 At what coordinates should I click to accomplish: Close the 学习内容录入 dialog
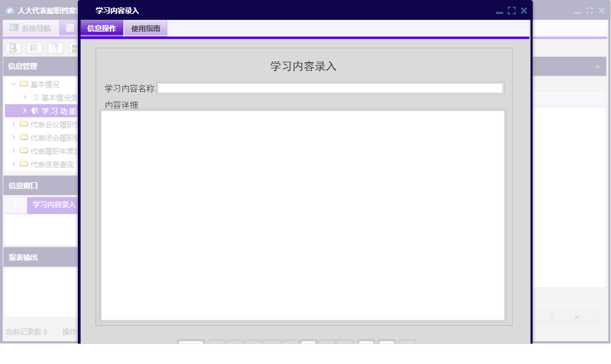pyautogui.click(x=524, y=11)
